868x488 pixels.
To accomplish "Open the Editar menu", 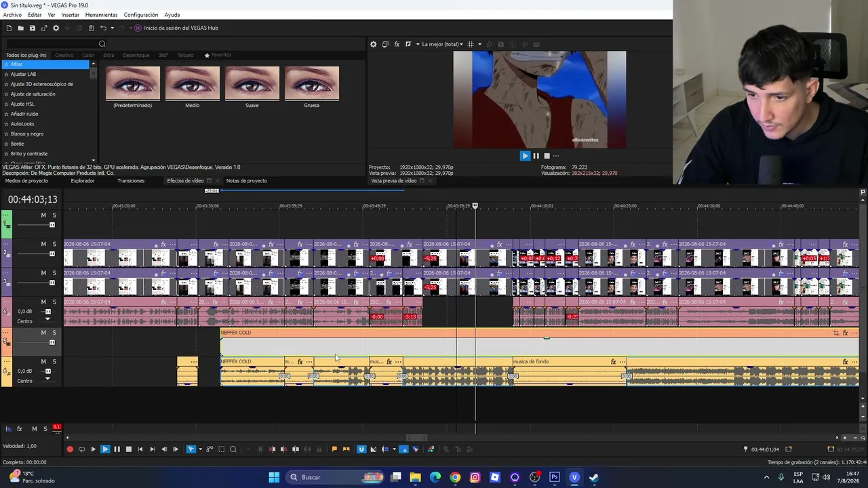I will (35, 15).
